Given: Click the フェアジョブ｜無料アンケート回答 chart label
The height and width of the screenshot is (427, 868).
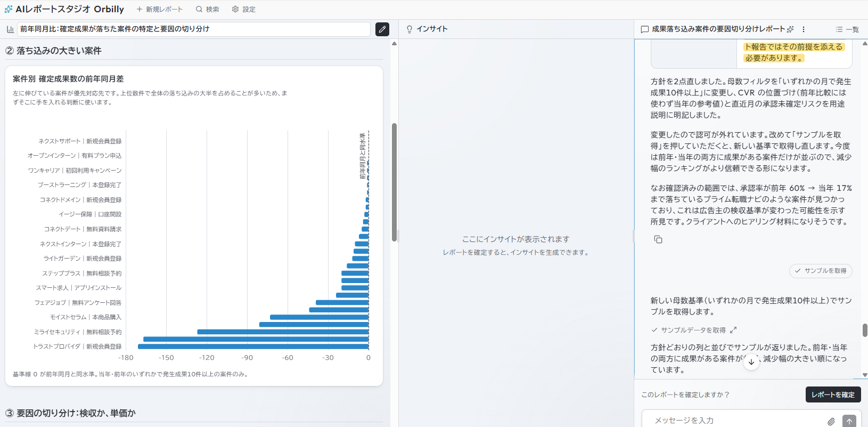Looking at the screenshot, I should (78, 303).
